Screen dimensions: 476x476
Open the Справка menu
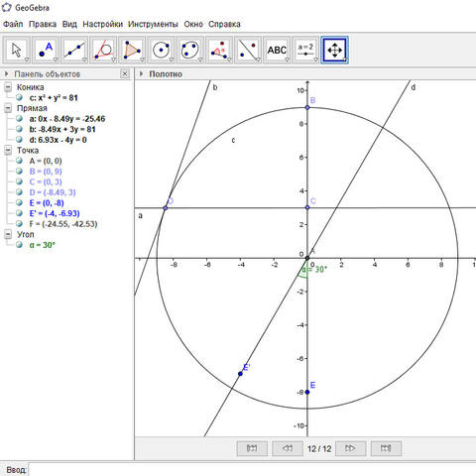[224, 24]
